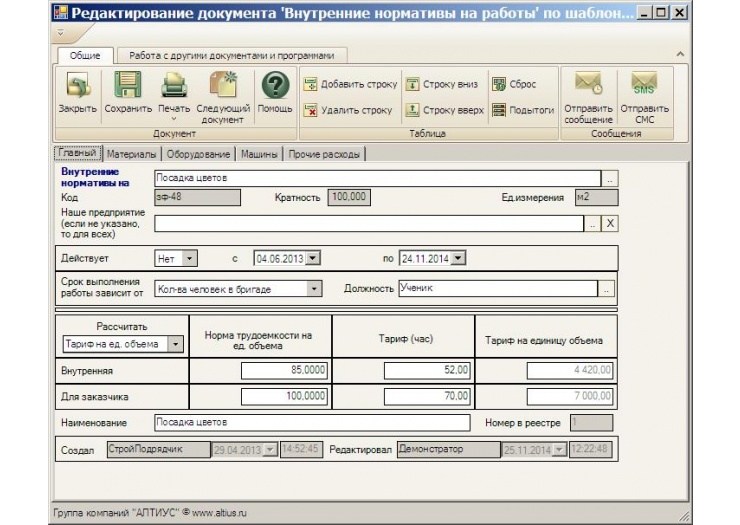
Task: Click Номер в реестре field
Action: click(591, 423)
